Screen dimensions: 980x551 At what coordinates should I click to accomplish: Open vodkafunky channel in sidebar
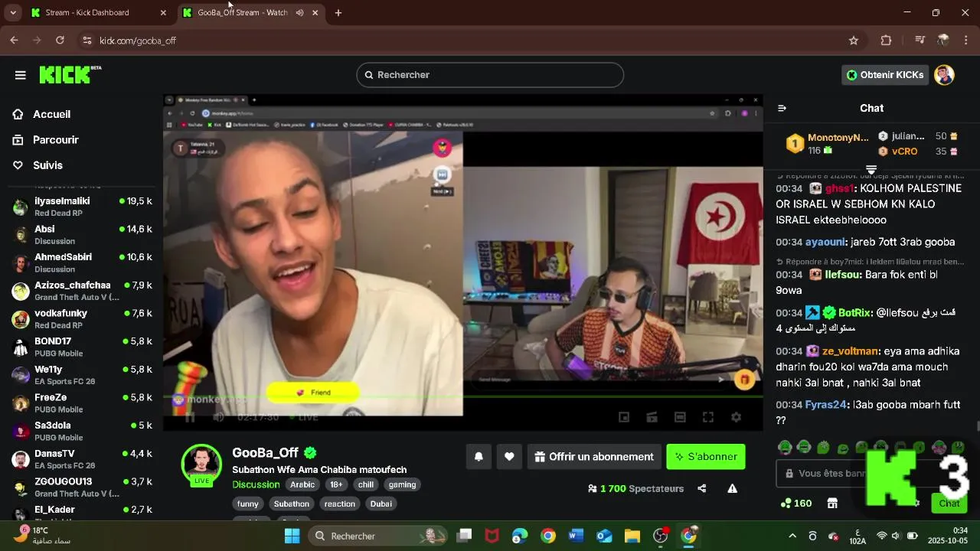(81, 319)
